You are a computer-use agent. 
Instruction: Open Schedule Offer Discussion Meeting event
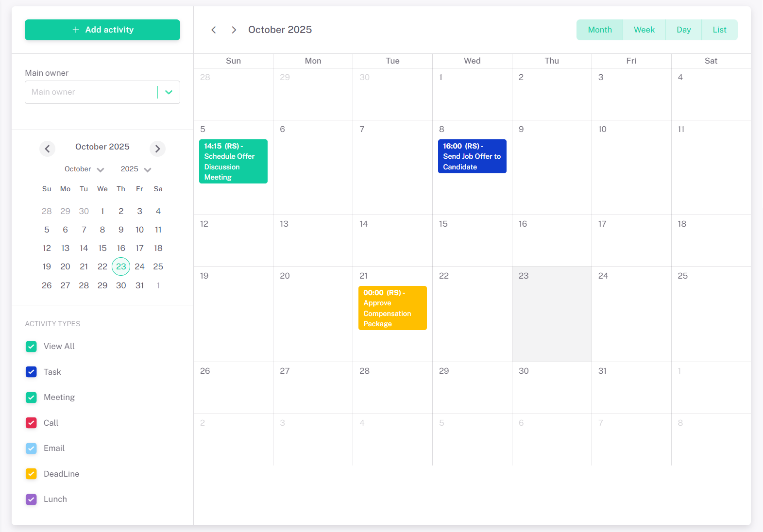[233, 162]
